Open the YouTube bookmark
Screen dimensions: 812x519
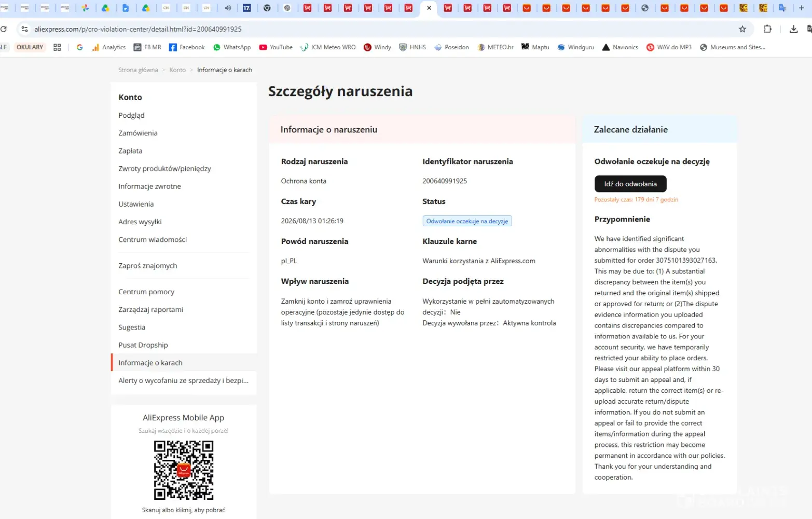(276, 47)
